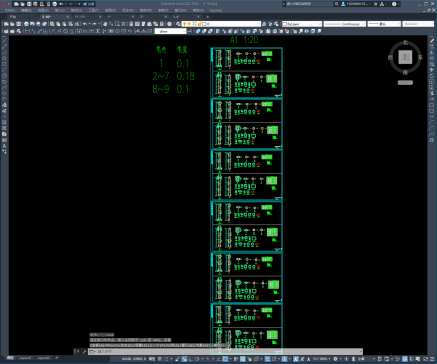The height and width of the screenshot is (364, 437).
Task: Switch to the Layout2 tab
Action: (44, 358)
